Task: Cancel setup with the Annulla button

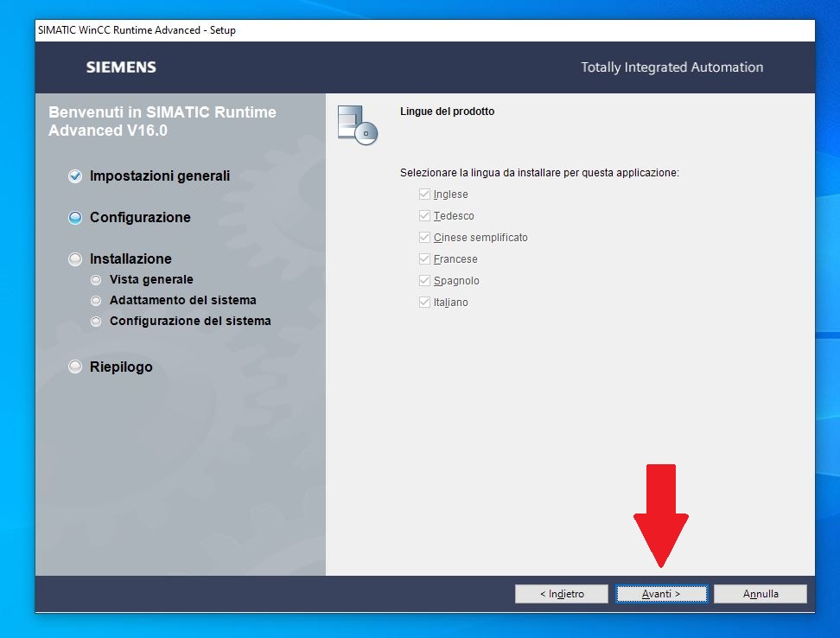Action: coord(760,594)
